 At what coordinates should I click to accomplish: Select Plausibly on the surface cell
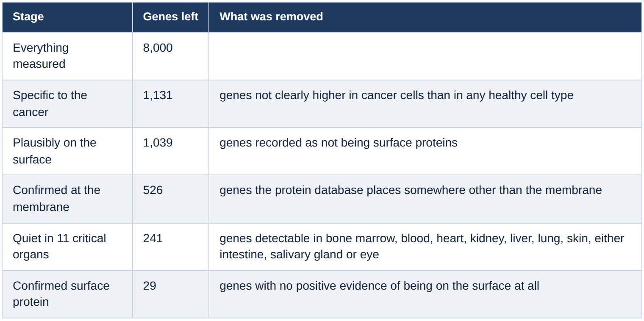pyautogui.click(x=67, y=151)
